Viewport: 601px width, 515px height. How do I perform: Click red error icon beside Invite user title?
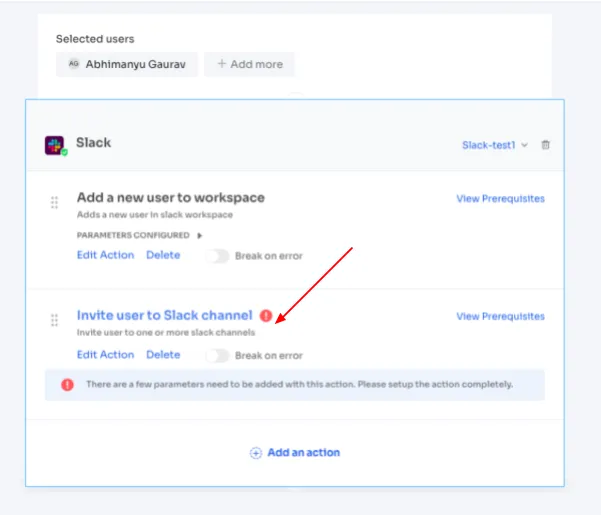pyautogui.click(x=266, y=315)
